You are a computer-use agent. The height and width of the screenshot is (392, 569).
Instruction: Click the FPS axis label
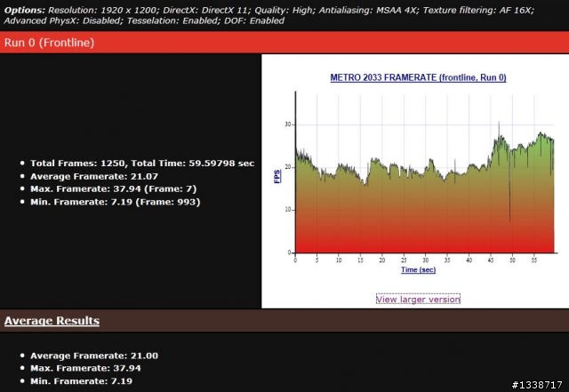277,176
